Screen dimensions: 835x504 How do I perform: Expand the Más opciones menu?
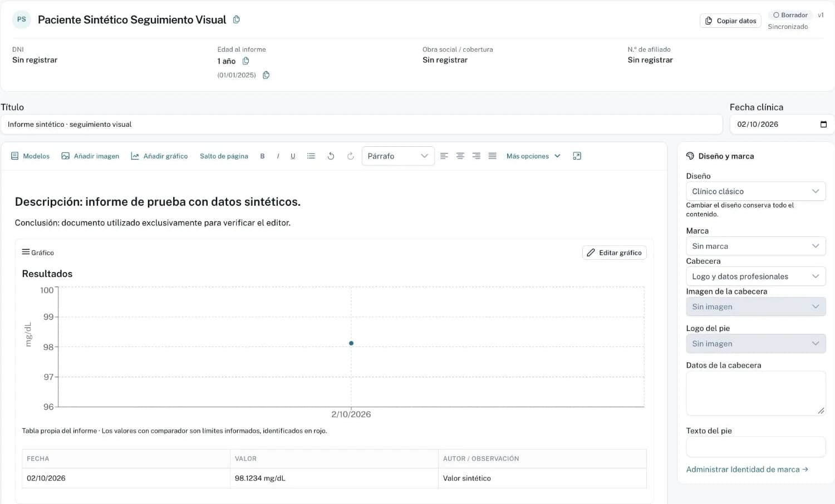click(533, 156)
